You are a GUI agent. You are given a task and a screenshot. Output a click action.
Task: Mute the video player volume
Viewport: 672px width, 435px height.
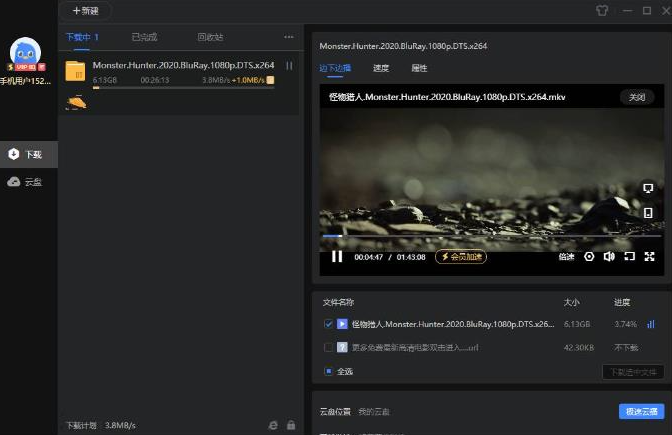[x=609, y=256]
